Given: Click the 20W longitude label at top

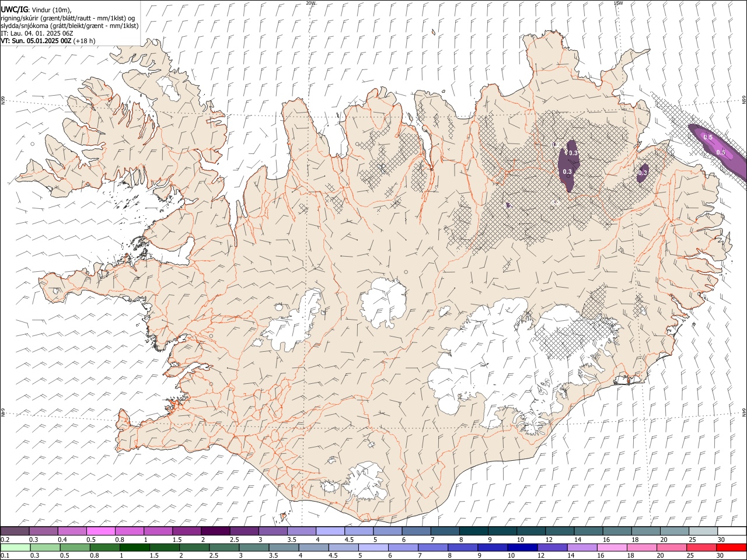Looking at the screenshot, I should coord(310,3).
